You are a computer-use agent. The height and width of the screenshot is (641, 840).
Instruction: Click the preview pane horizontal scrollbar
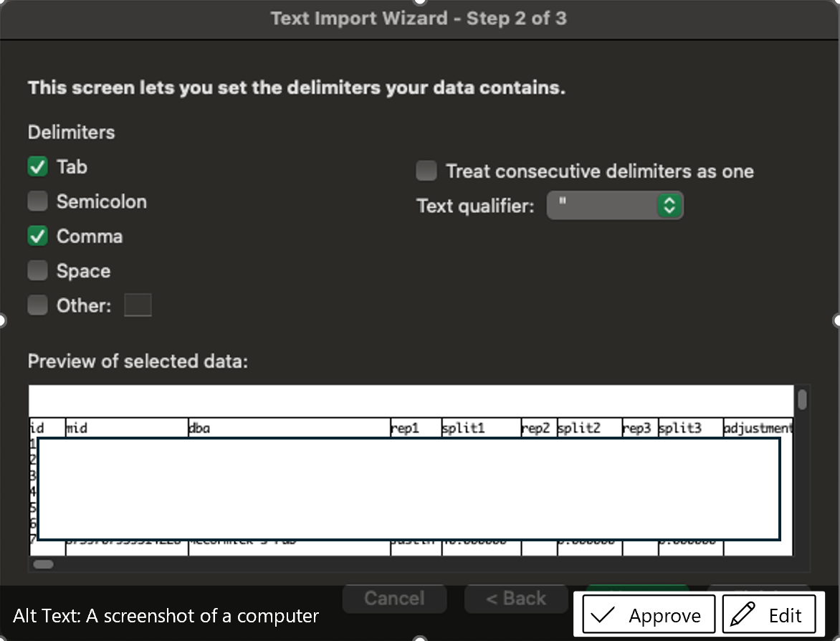[44, 564]
